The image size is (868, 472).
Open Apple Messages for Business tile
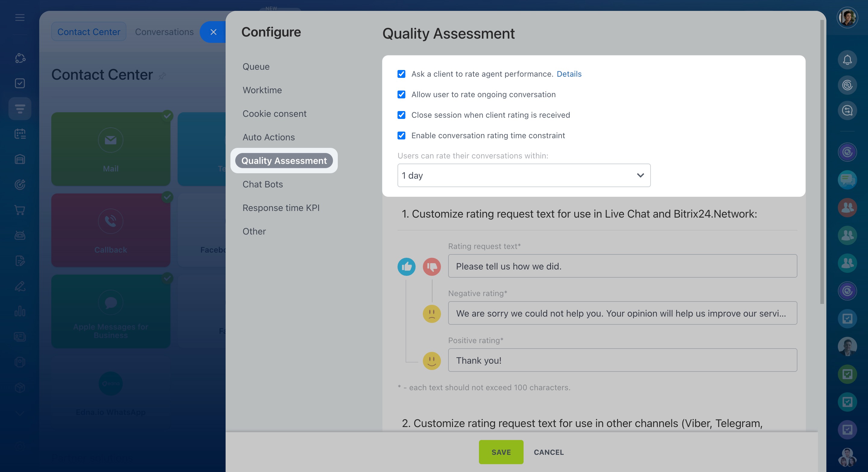click(110, 311)
